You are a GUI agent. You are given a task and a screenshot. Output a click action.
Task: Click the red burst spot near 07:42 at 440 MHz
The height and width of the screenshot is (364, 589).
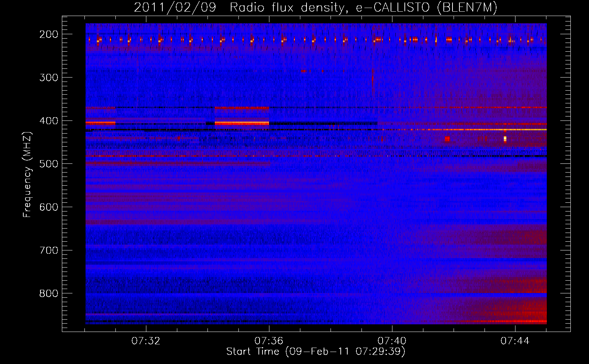(x=447, y=139)
